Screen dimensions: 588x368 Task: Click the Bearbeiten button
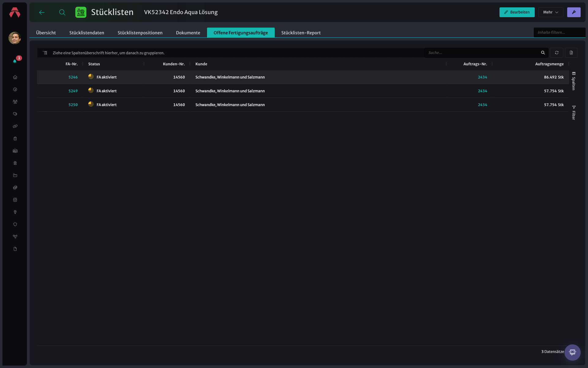tap(517, 12)
